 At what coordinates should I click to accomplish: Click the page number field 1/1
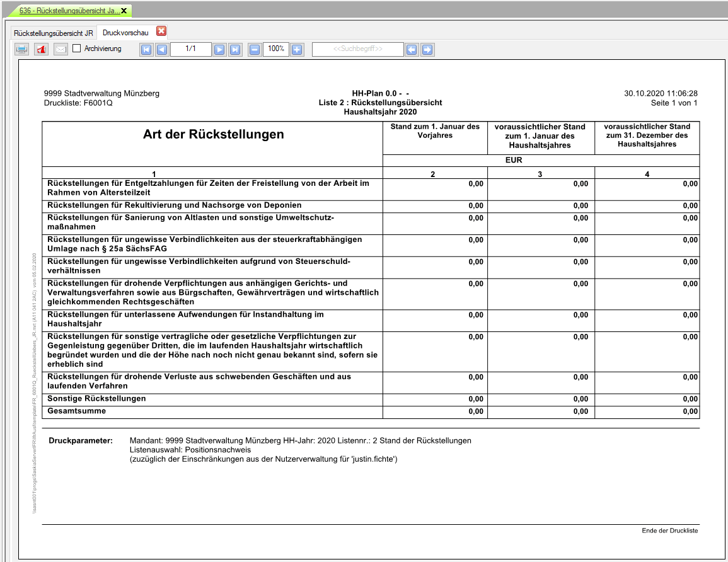[190, 49]
